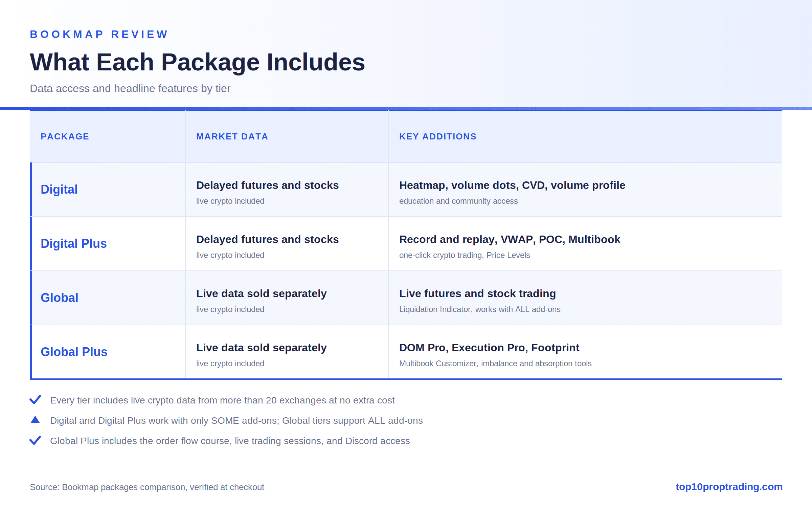This screenshot has width=812, height=505.
Task: Click the triangle icon beside 'Digital and Digital Plus'
Action: point(35,420)
